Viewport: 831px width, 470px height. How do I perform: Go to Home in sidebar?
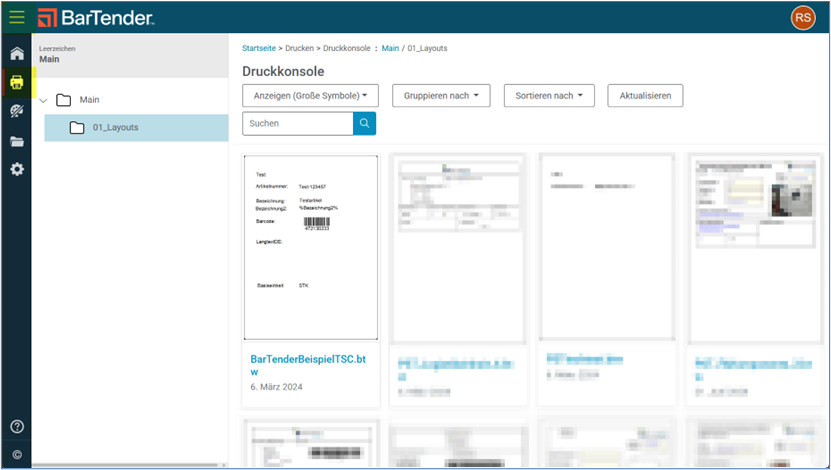click(16, 54)
